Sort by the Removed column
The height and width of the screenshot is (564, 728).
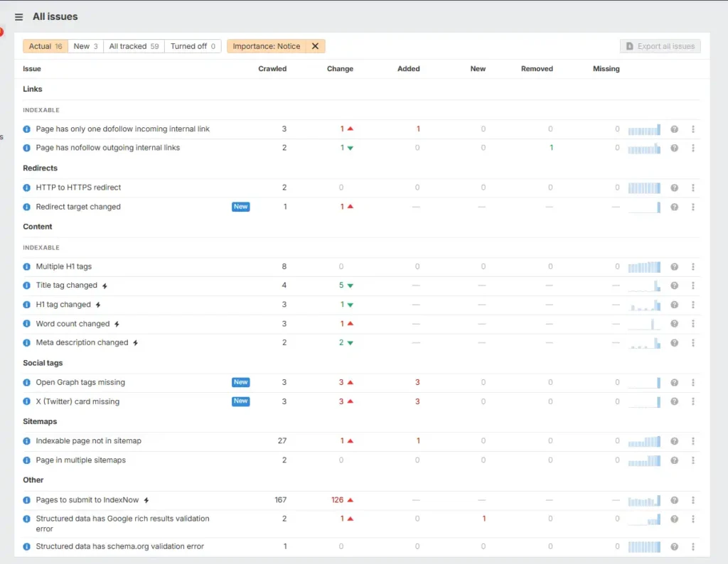(537, 69)
